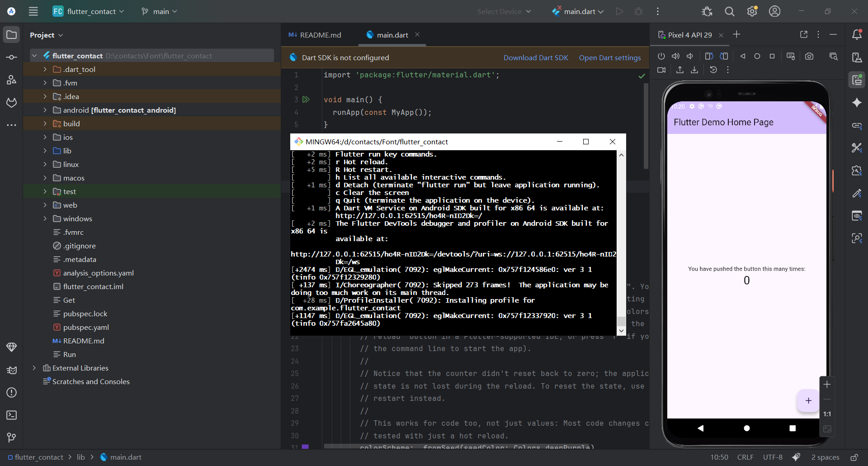Open Select Device dropdown
Viewport: 868px width, 466px height.
[504, 11]
